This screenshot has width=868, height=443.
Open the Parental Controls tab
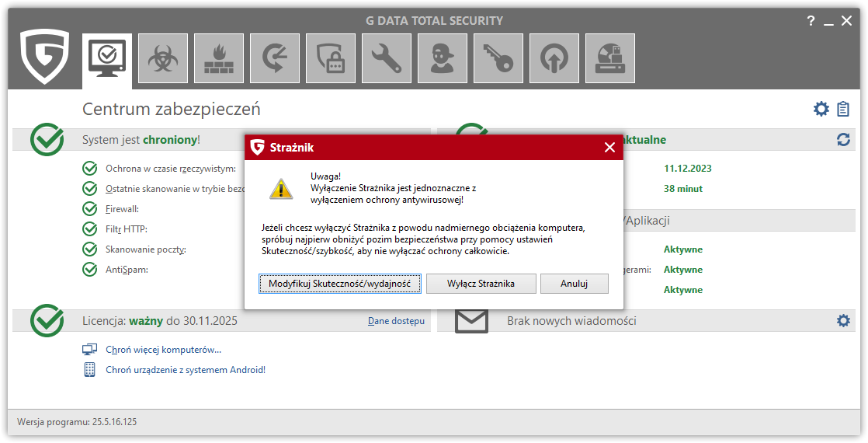(443, 59)
